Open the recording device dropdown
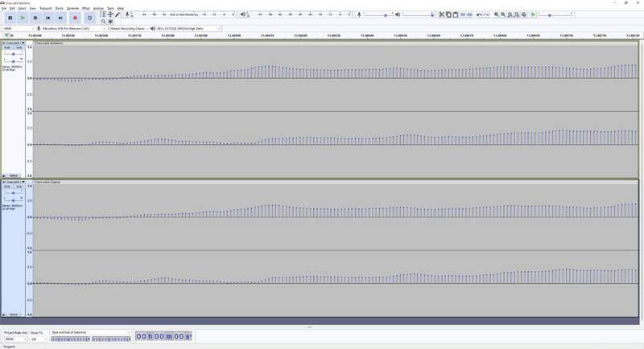Image resolution: width=644 pixels, height=349 pixels. pyautogui.click(x=72, y=29)
